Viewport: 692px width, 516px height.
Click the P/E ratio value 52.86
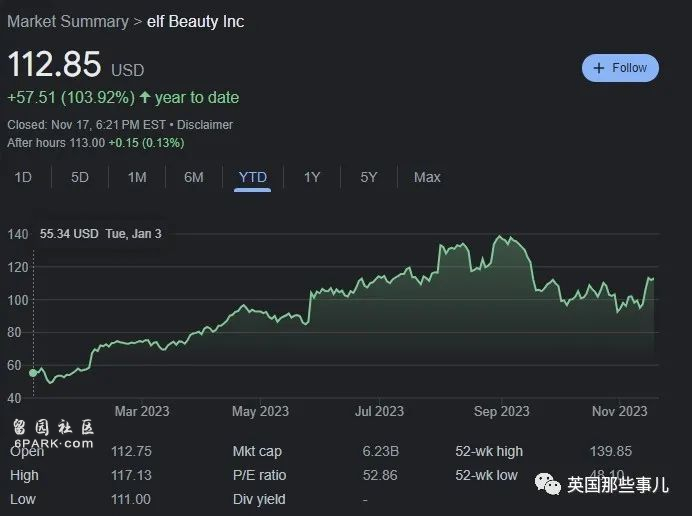[380, 475]
